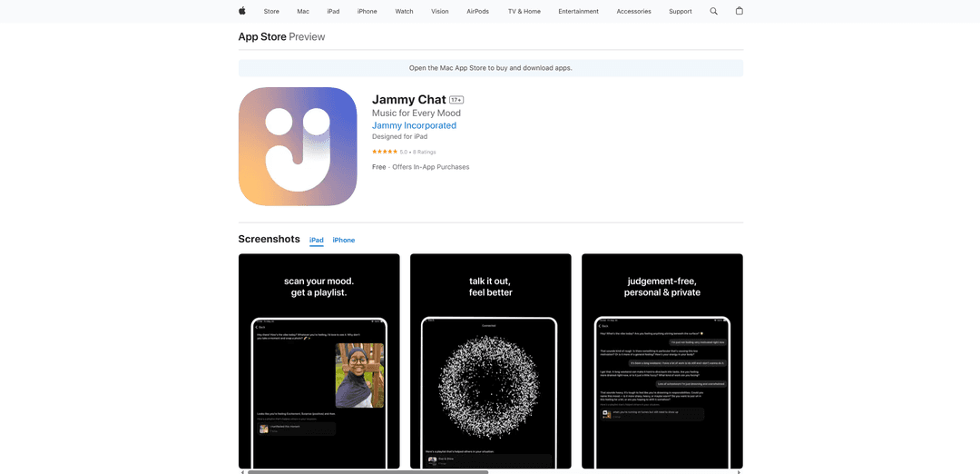Click the scrollbar right arrow
The image size is (980, 474).
740,471
